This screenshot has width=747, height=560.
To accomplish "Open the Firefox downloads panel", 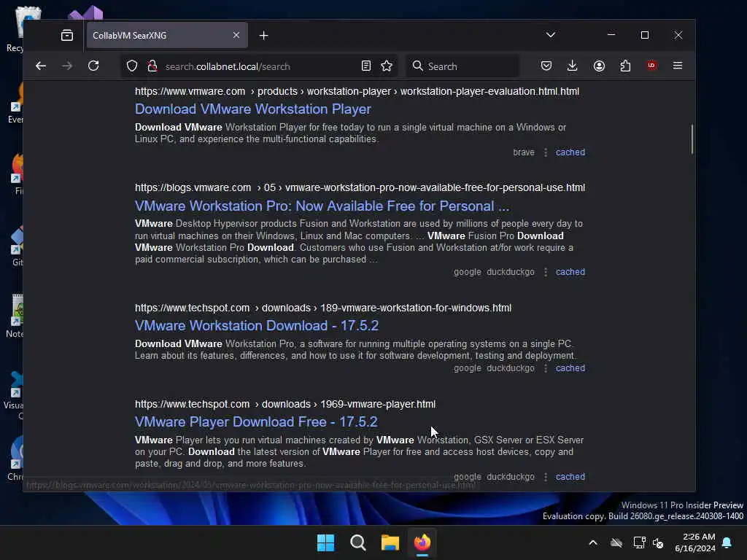I will [573, 66].
